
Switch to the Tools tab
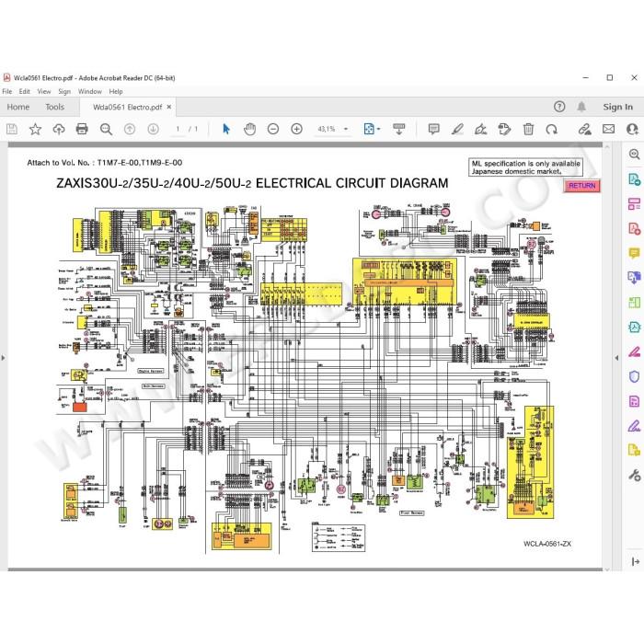(x=54, y=108)
